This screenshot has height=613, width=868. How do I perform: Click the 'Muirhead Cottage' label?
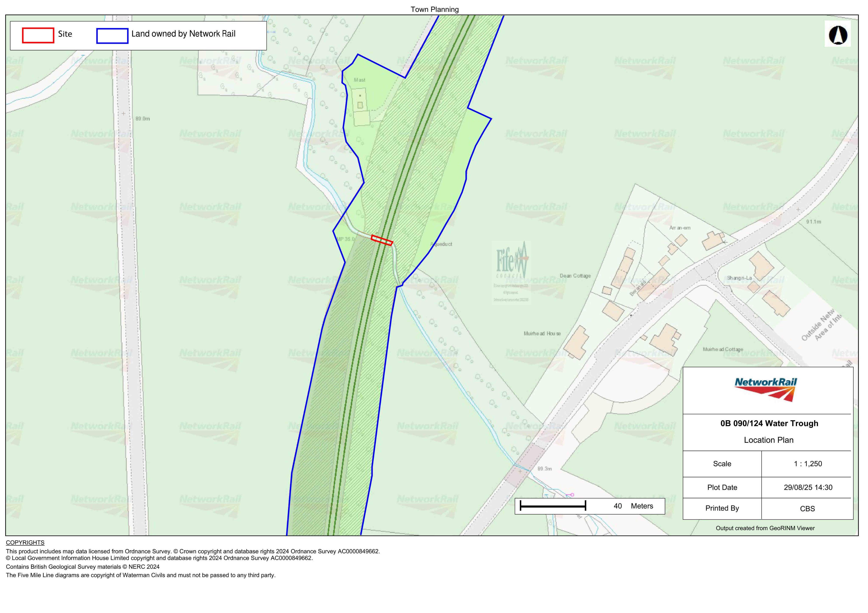coord(723,349)
